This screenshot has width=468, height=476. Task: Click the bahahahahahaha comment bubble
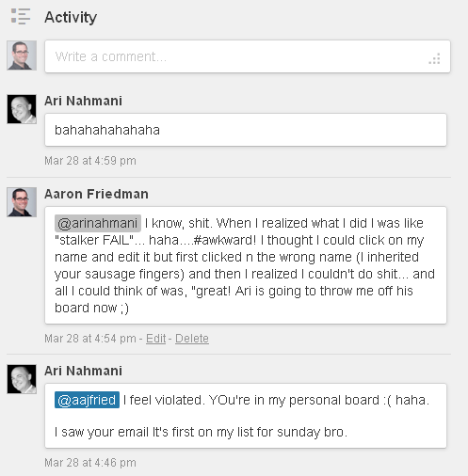click(x=246, y=130)
